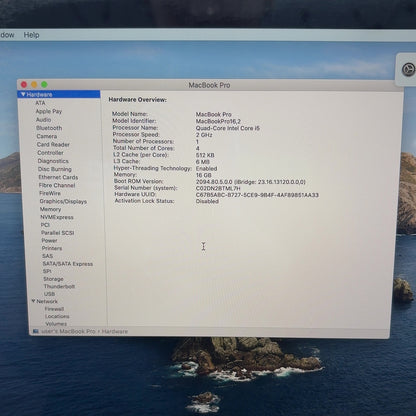The height and width of the screenshot is (416, 416).
Task: Click the yellow minimize window button
Action: point(34,84)
